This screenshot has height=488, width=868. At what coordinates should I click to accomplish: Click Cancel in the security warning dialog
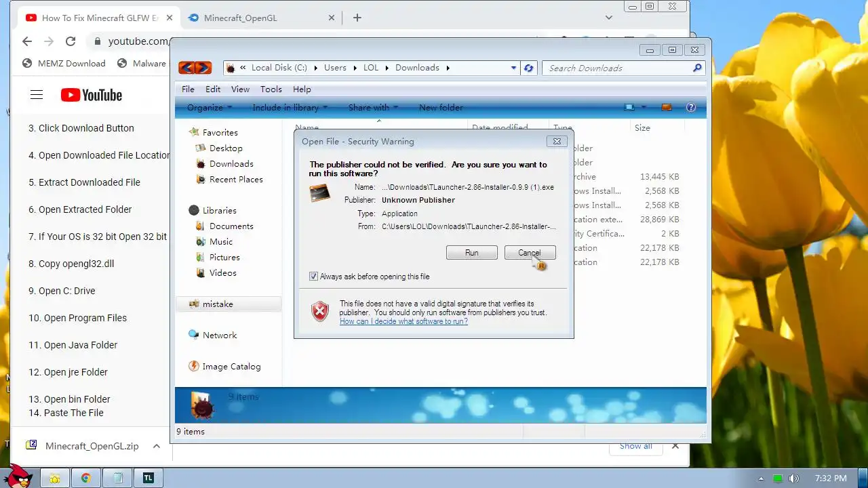coord(530,253)
